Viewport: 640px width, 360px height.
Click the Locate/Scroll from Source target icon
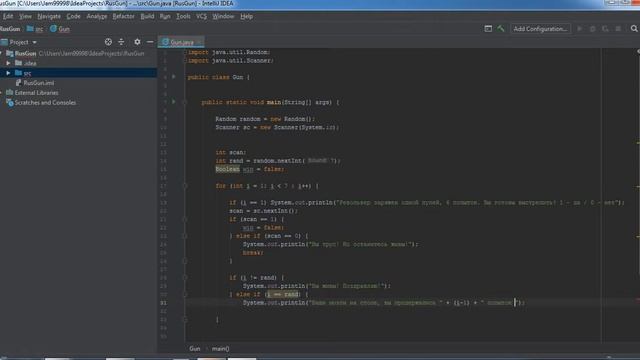(x=108, y=42)
